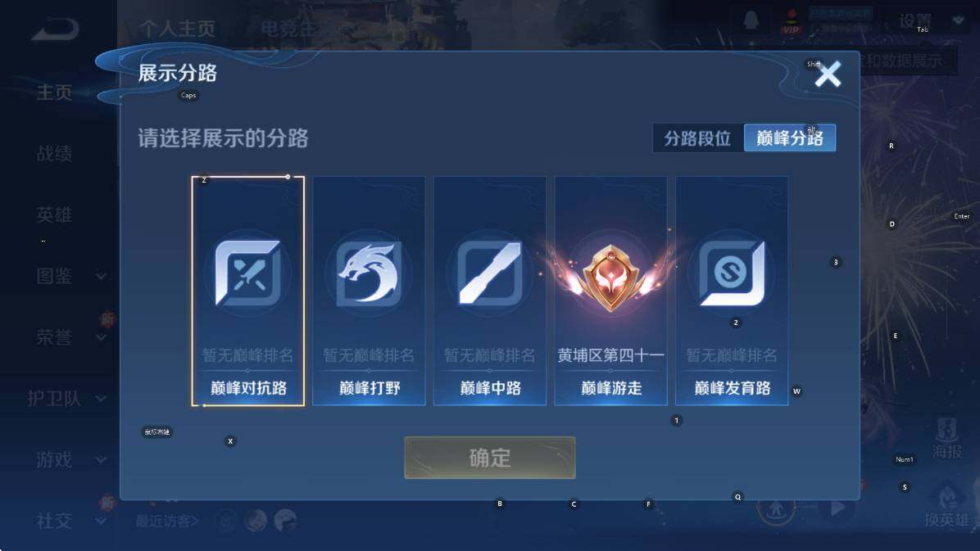Switch to the 巅峰分路 toggle option
The height and width of the screenshot is (551, 980).
pyautogui.click(x=790, y=138)
